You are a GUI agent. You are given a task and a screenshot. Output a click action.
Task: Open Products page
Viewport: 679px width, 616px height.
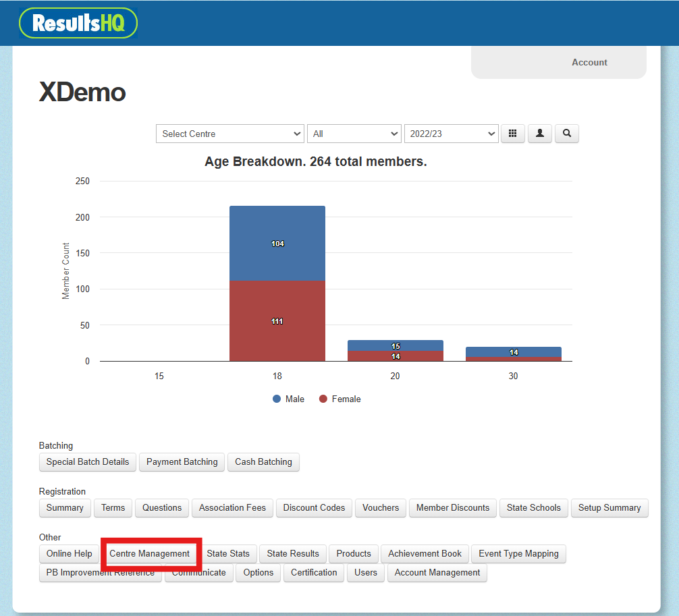tap(354, 554)
